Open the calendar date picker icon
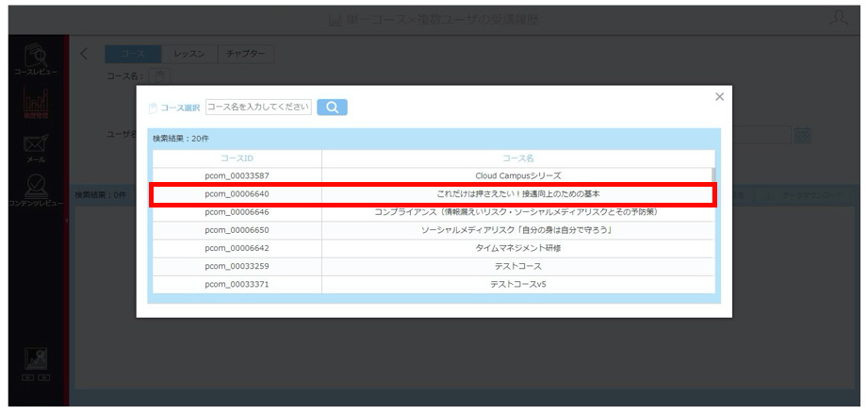This screenshot has width=868, height=415. pos(803,135)
